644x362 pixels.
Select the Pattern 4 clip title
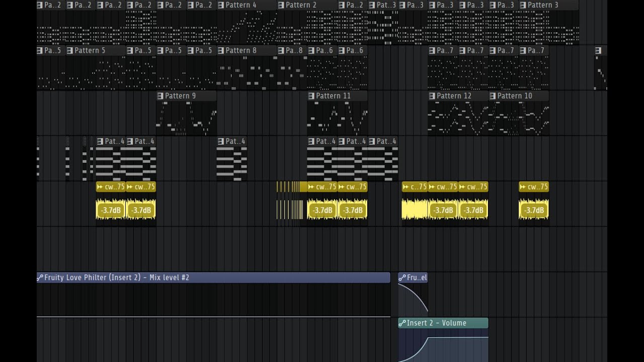(x=240, y=5)
